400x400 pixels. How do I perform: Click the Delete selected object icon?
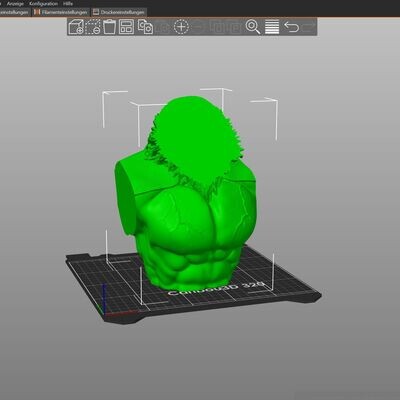coord(93,27)
